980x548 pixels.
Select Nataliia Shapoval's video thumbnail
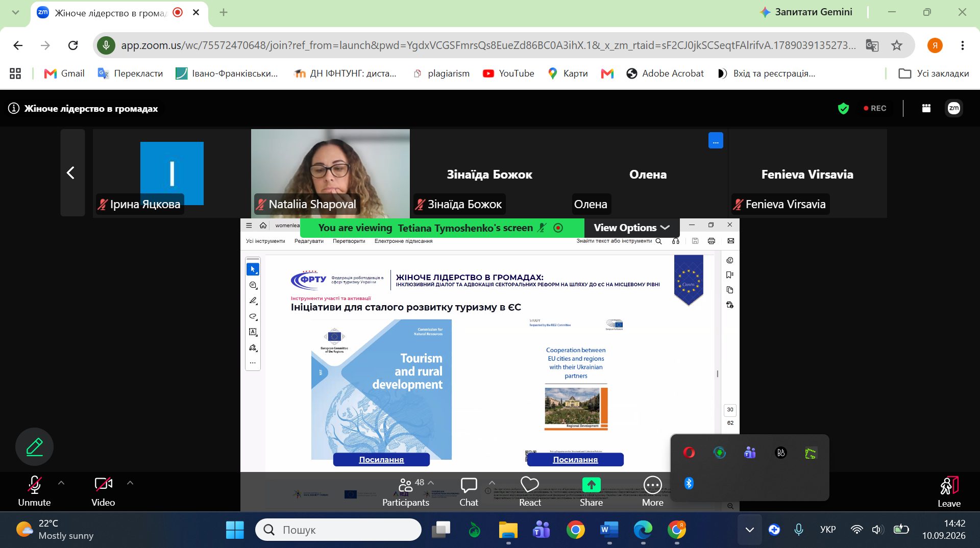tap(330, 173)
